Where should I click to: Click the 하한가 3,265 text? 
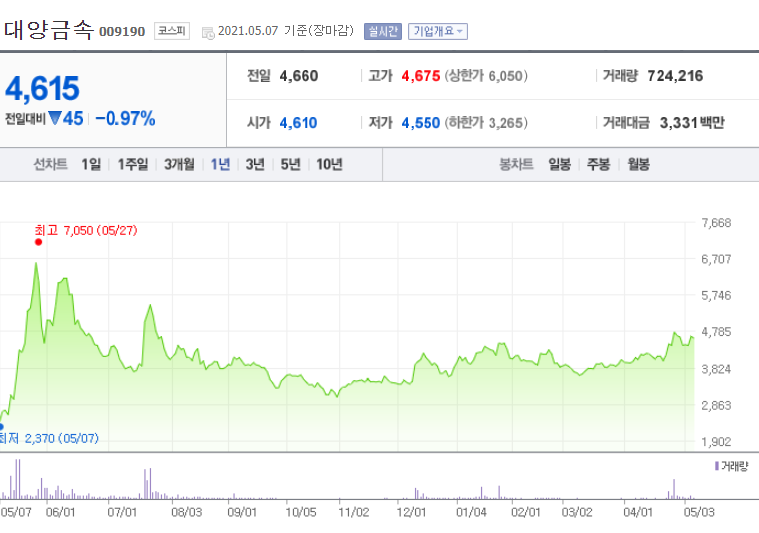tap(486, 123)
